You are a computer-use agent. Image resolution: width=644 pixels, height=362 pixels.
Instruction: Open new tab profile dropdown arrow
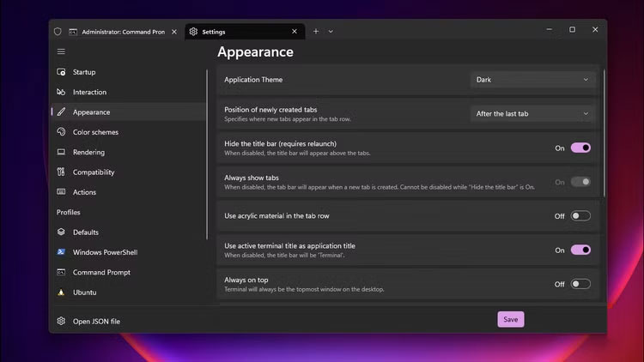(x=331, y=31)
